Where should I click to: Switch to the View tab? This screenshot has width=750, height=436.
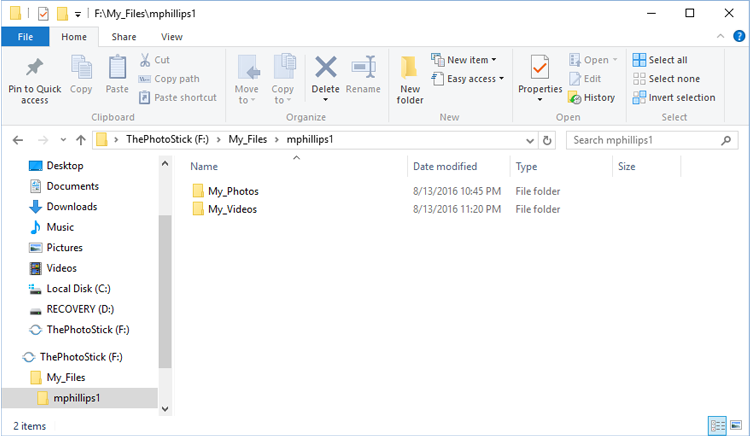172,37
